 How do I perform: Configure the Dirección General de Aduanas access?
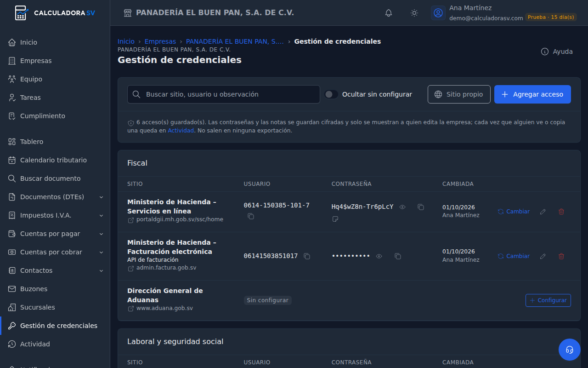(x=548, y=300)
